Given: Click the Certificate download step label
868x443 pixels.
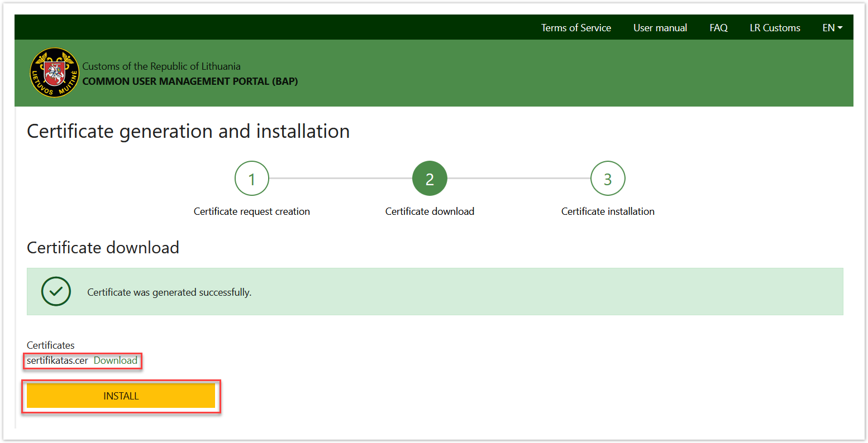Looking at the screenshot, I should [x=430, y=211].
